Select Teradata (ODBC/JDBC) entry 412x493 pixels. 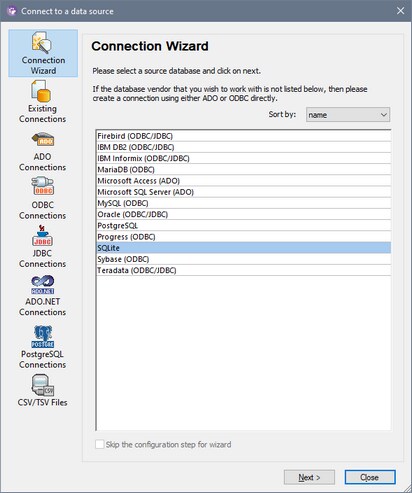point(244,270)
